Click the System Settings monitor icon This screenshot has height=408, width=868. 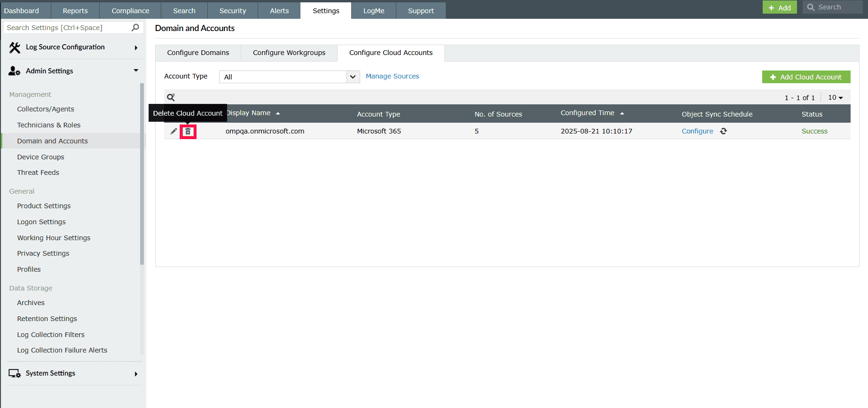(15, 373)
